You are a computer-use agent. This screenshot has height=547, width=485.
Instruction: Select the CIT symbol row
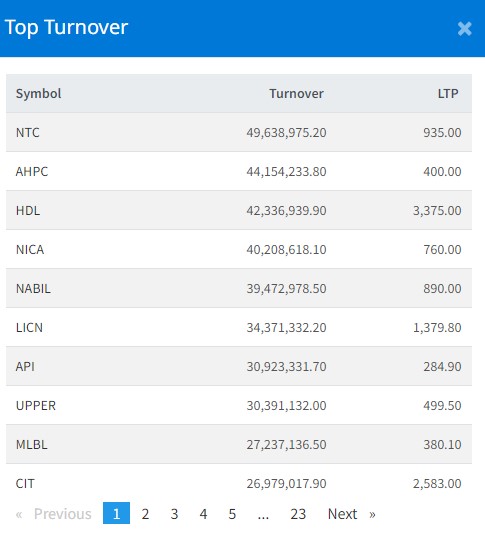pyautogui.click(x=239, y=483)
